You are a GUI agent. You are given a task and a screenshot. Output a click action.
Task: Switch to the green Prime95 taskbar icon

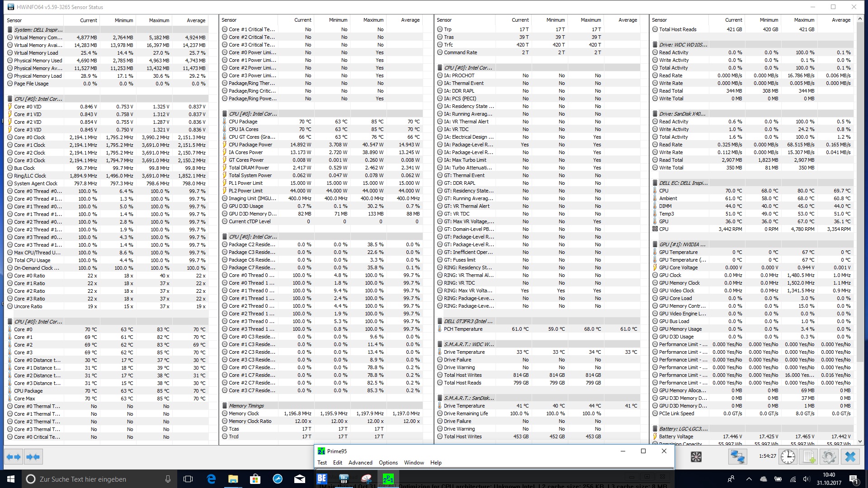point(388,479)
